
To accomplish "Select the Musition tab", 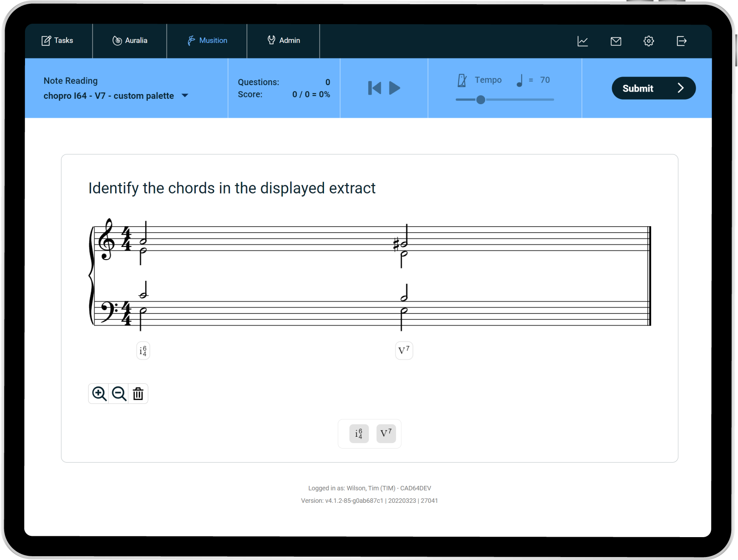I will pyautogui.click(x=207, y=41).
